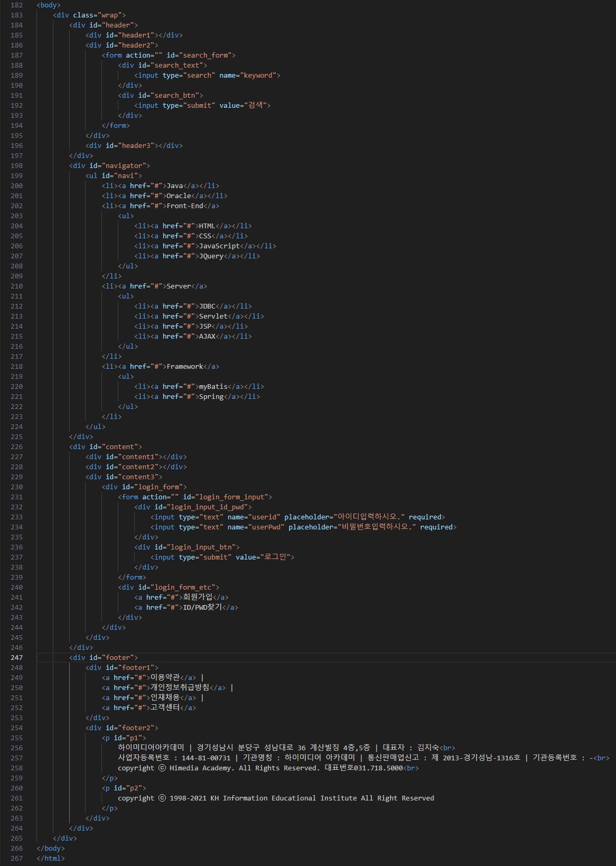Click the HTML list item line

(x=193, y=226)
